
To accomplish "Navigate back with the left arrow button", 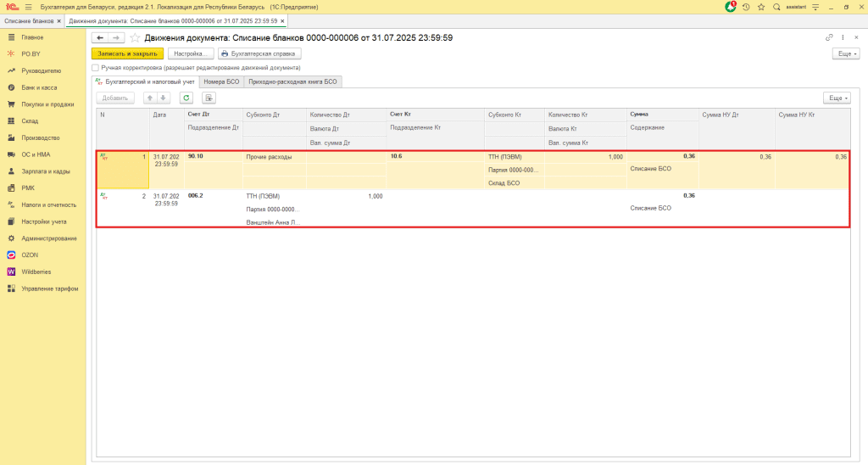I will [100, 37].
